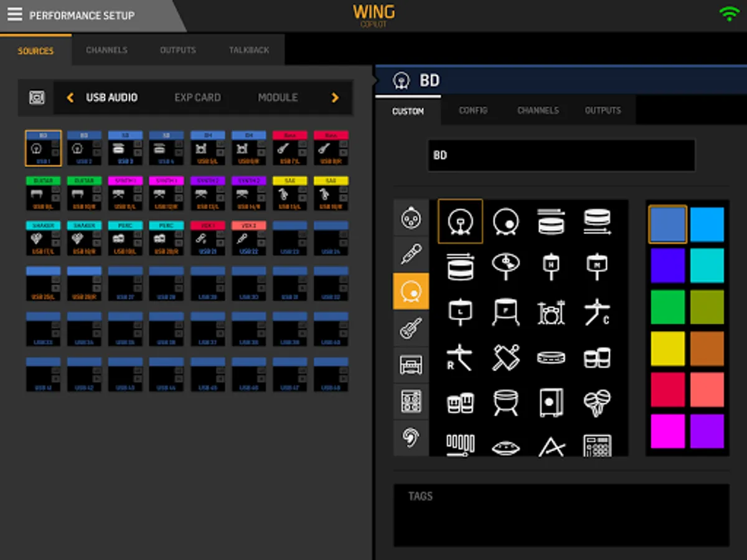
Task: Pick the yellow color swatch
Action: (x=668, y=348)
